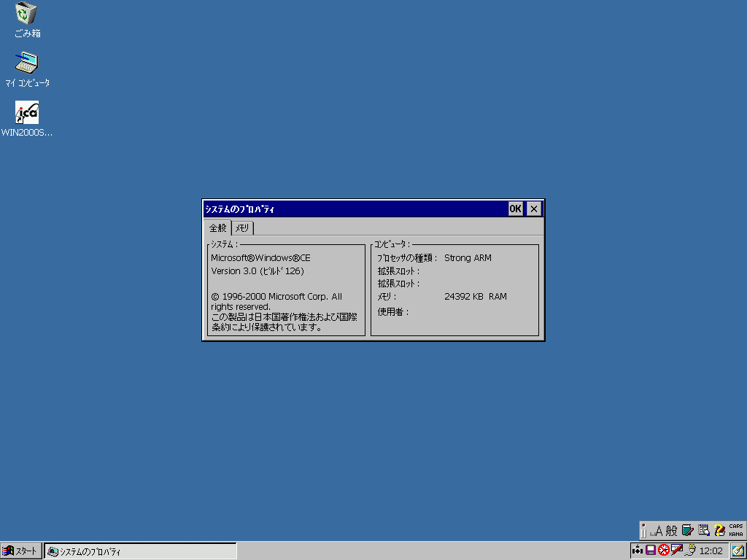This screenshot has width=747, height=560.
Task: Open the スタート menu
Action: point(21,551)
